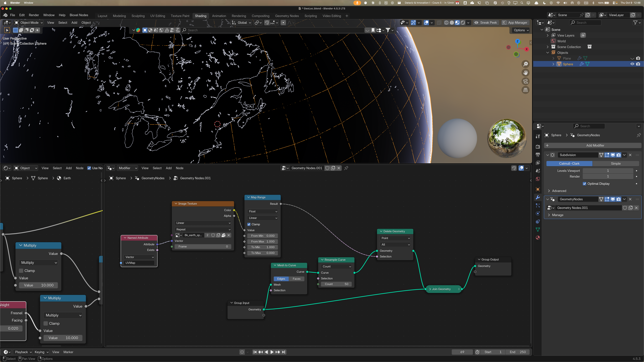The height and width of the screenshot is (362, 644).
Task: Toggle Subdivision modifier viewport display
Action: click(x=613, y=155)
